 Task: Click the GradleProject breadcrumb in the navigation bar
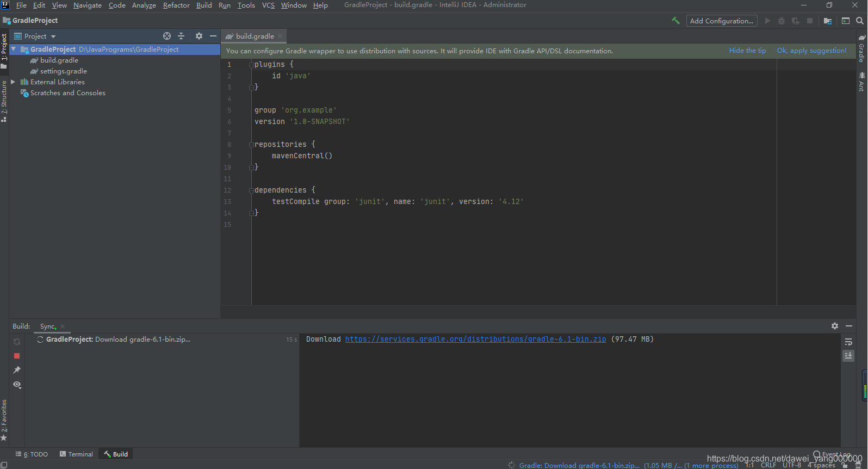(x=30, y=21)
